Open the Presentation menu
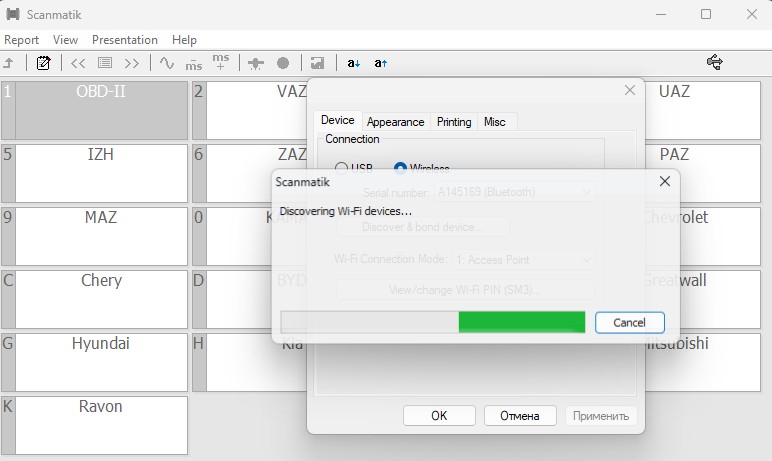 point(124,40)
